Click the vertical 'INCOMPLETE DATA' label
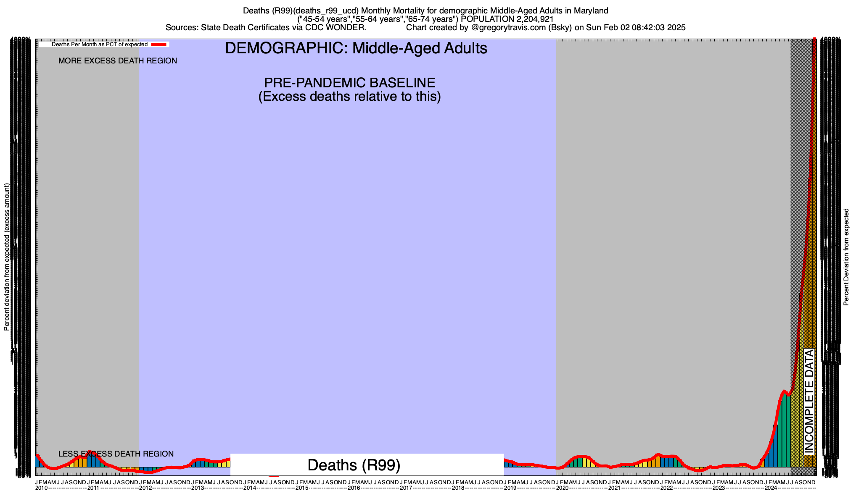The height and width of the screenshot is (504, 861). point(809,401)
